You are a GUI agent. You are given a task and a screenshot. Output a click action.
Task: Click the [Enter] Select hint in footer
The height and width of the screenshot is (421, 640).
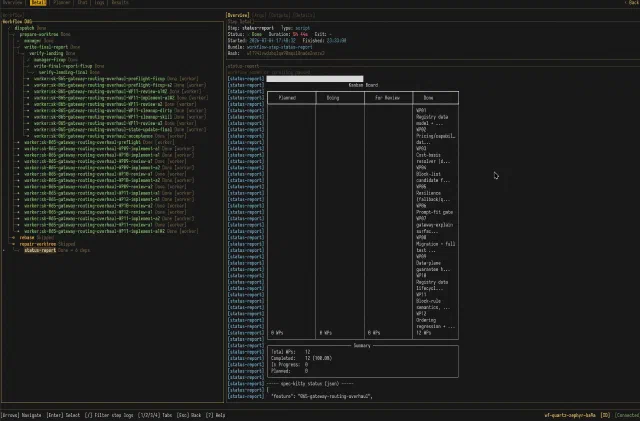click(x=63, y=415)
